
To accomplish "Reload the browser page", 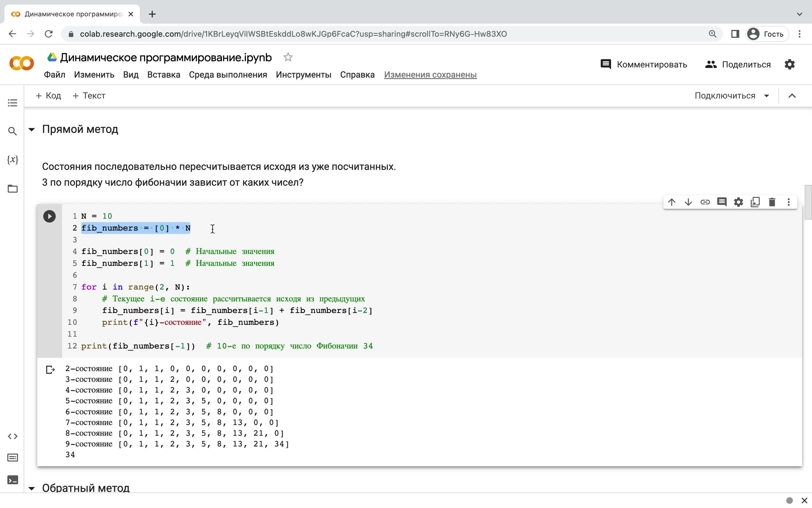I will tap(49, 34).
